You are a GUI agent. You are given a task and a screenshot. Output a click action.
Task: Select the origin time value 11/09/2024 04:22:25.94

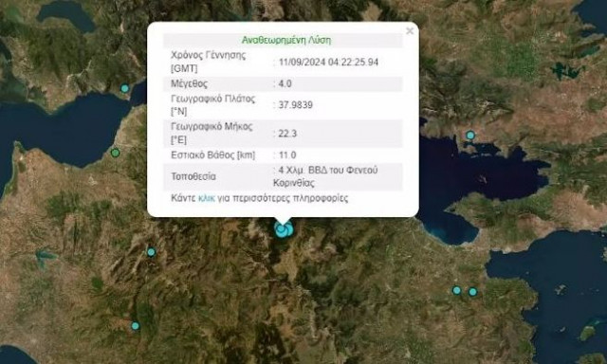[328, 63]
